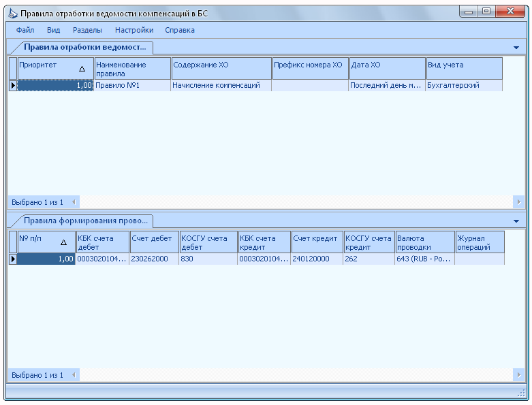Click the КБК счета дебет column header
This screenshot has height=405, width=532.
click(x=103, y=242)
